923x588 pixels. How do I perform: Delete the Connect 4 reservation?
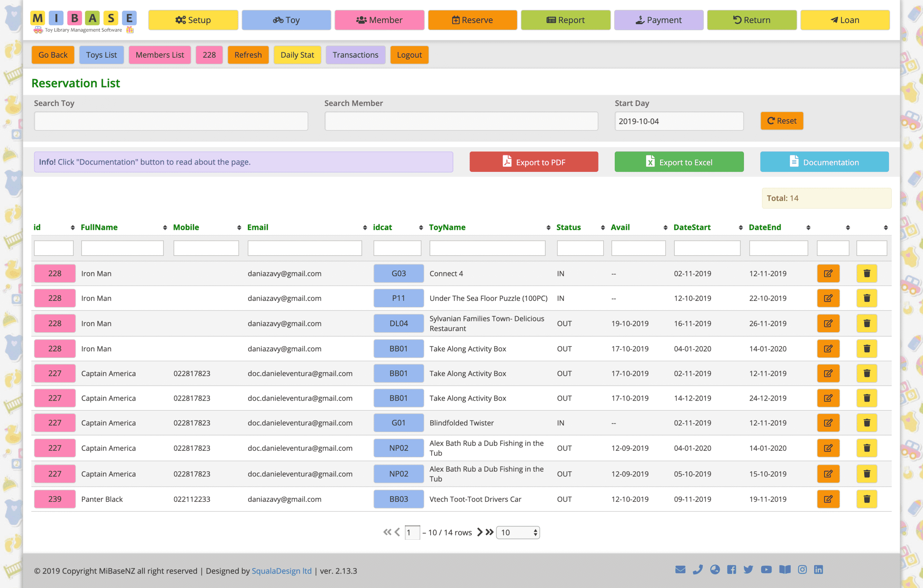coord(867,273)
